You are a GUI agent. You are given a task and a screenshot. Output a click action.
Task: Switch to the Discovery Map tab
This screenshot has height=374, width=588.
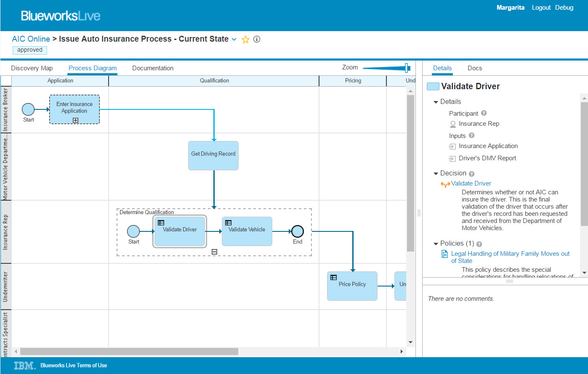[32, 68]
